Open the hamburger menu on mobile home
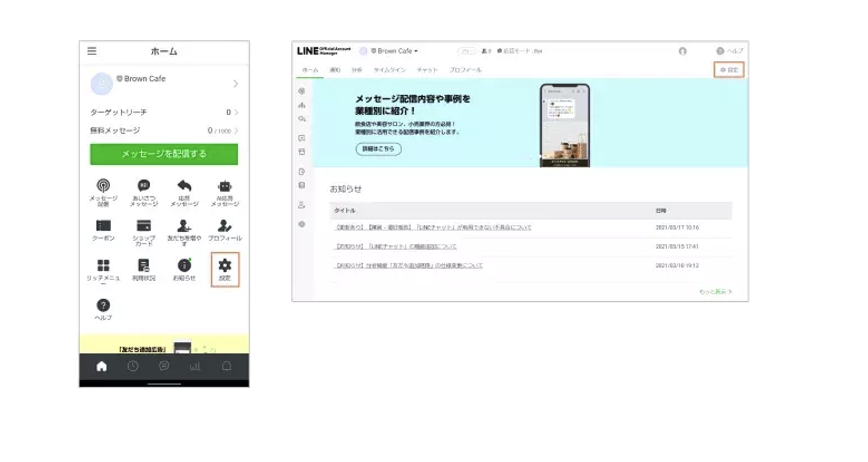The image size is (868, 462). click(92, 51)
